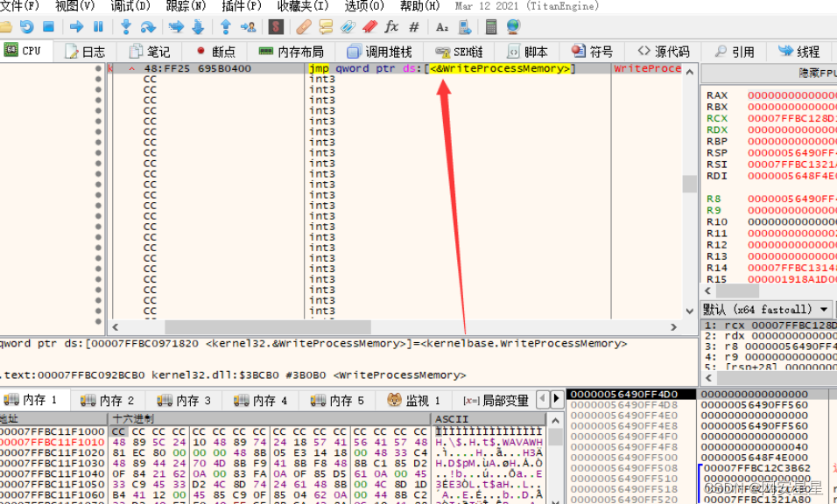Click the Patches (band-aid) toolbar icon
Image resolution: width=837 pixels, height=504 pixels.
pos(302,29)
